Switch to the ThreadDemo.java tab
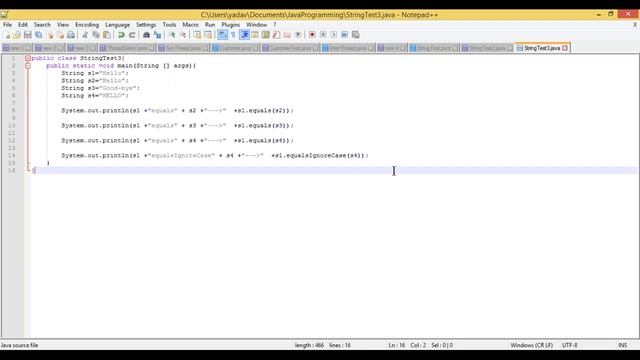This screenshot has height=360, width=640. tap(127, 48)
